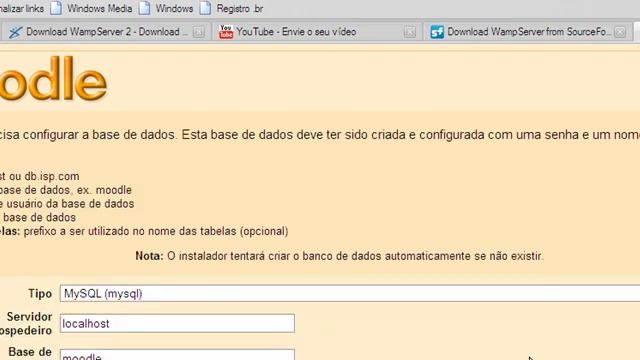This screenshot has width=640, height=360.
Task: Close the WampServer SourceForge tab
Action: pyautogui.click(x=620, y=32)
